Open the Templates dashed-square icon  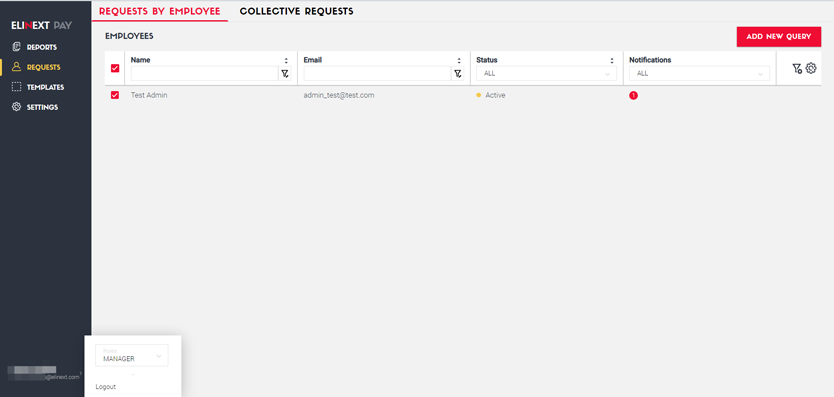(x=16, y=87)
